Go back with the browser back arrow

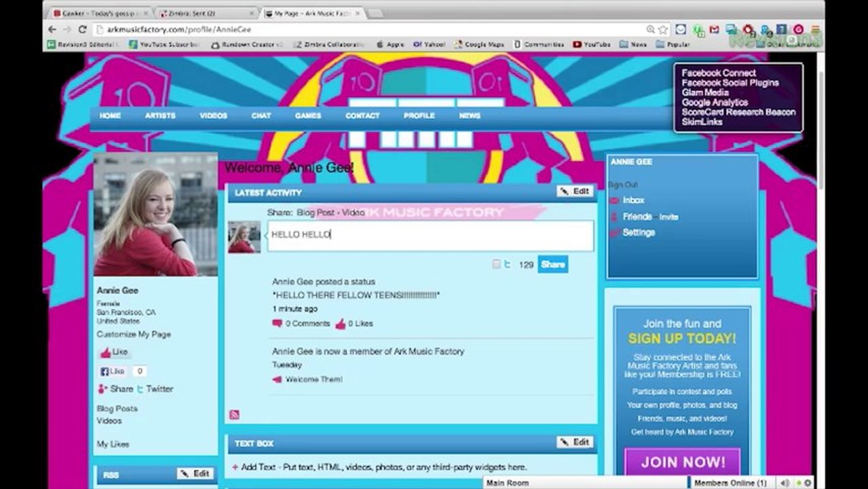coord(52,29)
